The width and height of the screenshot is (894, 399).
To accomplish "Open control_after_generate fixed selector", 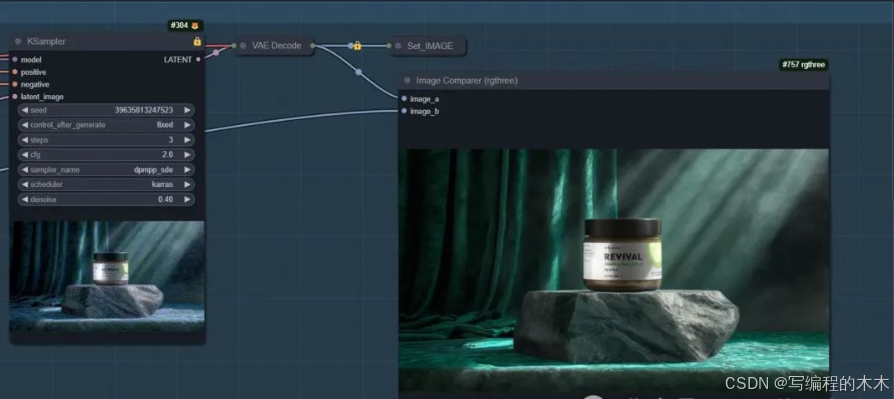I will point(106,125).
